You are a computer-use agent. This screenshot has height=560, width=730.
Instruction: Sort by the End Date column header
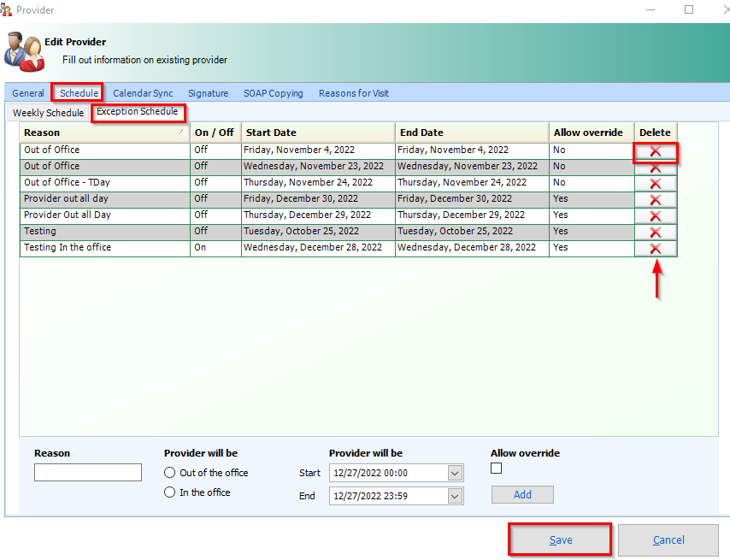tap(472, 133)
